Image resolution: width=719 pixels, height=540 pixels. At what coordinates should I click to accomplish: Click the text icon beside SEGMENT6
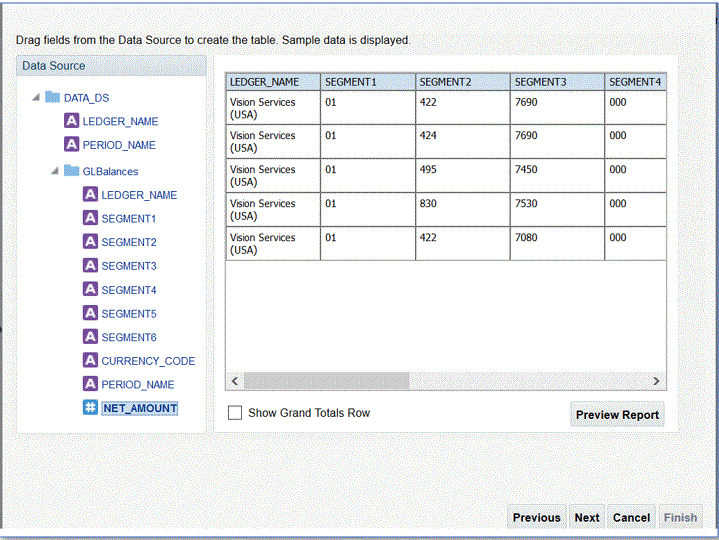(90, 337)
